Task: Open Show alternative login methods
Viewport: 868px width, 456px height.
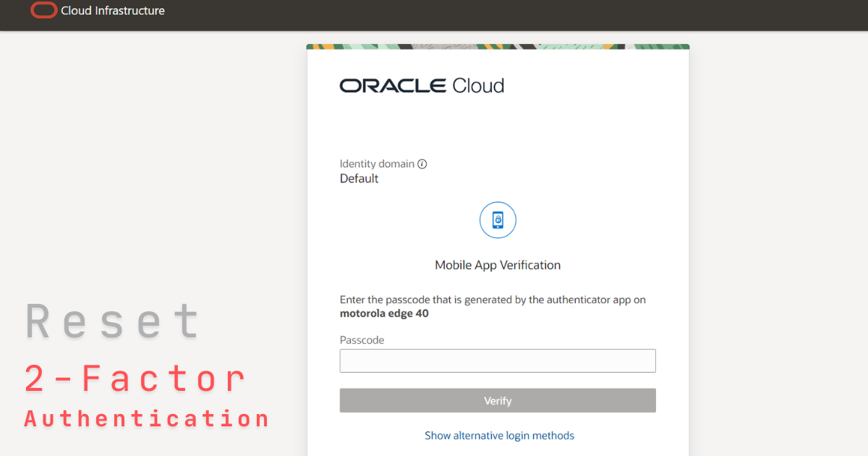Action: tap(499, 435)
